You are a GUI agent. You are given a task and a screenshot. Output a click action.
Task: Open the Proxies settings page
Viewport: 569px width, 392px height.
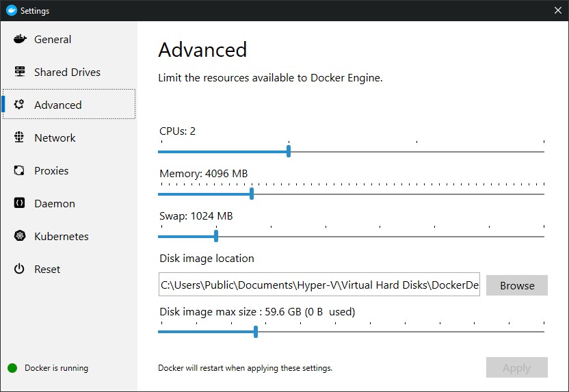point(69,170)
